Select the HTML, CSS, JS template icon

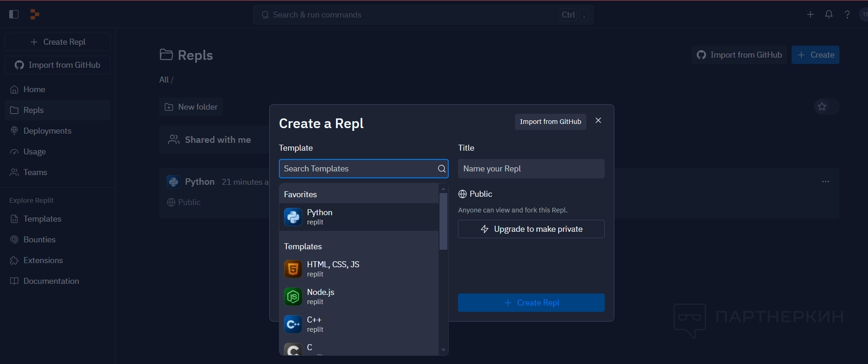pos(293,269)
